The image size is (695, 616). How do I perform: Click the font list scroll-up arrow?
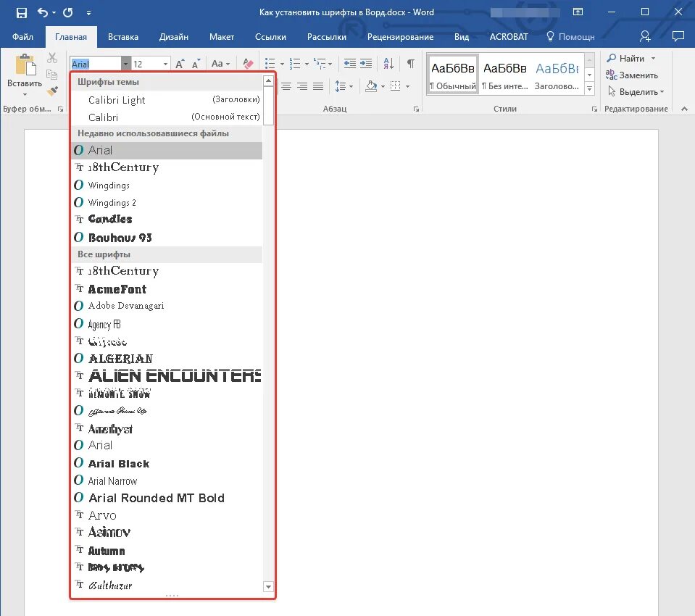(268, 80)
